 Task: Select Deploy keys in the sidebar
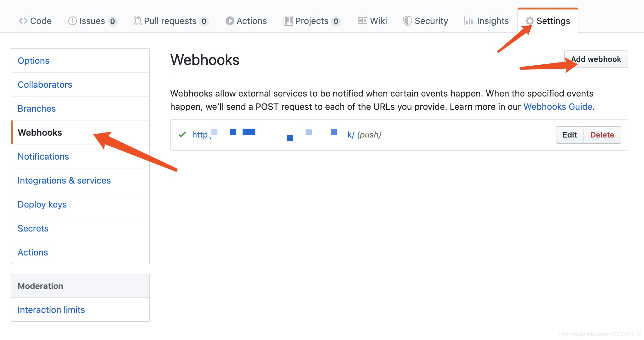pos(42,204)
